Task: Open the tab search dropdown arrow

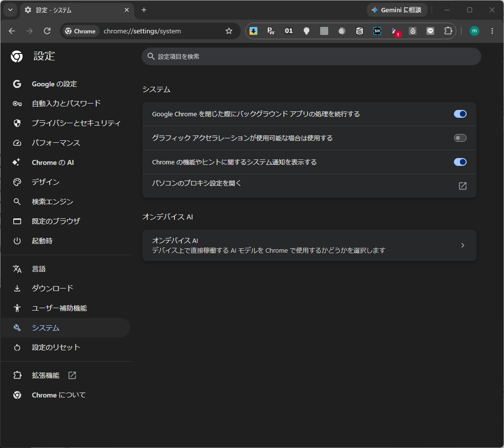Action: (x=10, y=10)
